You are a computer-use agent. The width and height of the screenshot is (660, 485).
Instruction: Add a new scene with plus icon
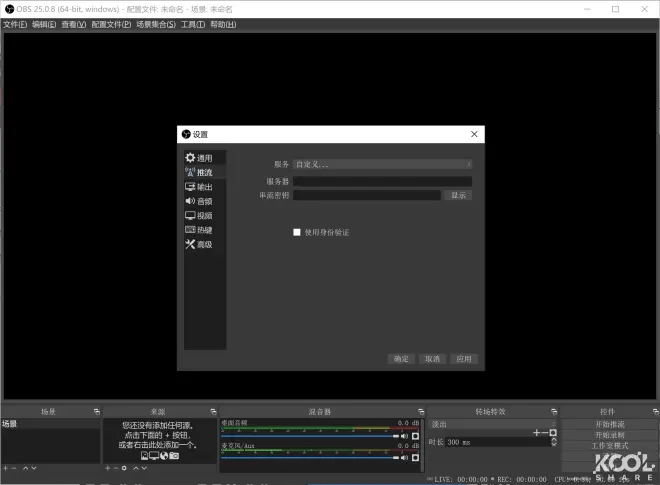(x=5, y=468)
